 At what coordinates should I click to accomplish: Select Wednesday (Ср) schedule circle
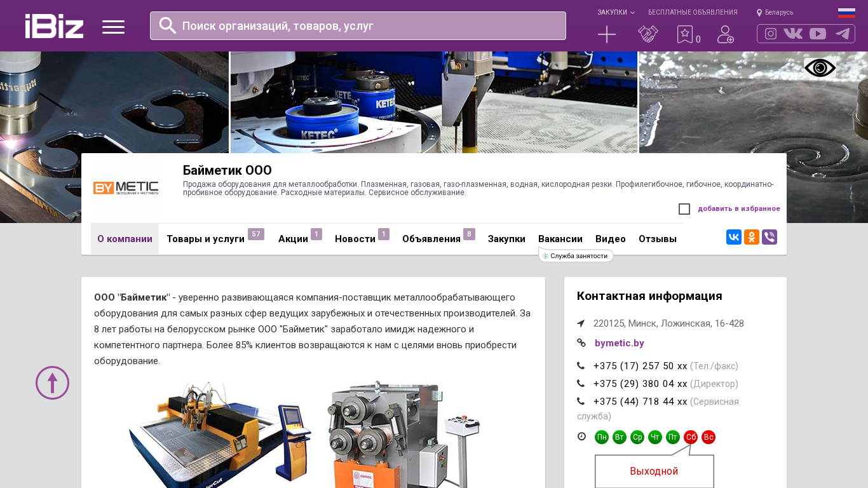coord(637,437)
